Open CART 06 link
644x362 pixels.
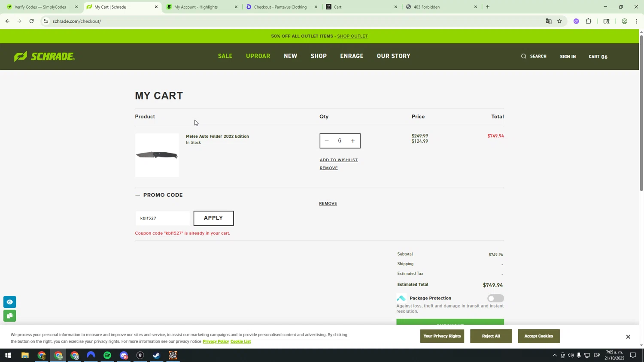pos(598,57)
